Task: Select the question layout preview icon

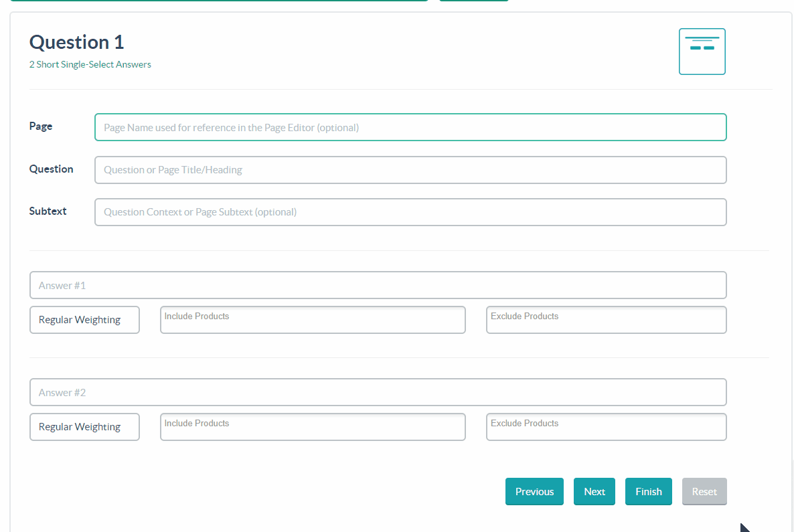Action: pos(702,52)
